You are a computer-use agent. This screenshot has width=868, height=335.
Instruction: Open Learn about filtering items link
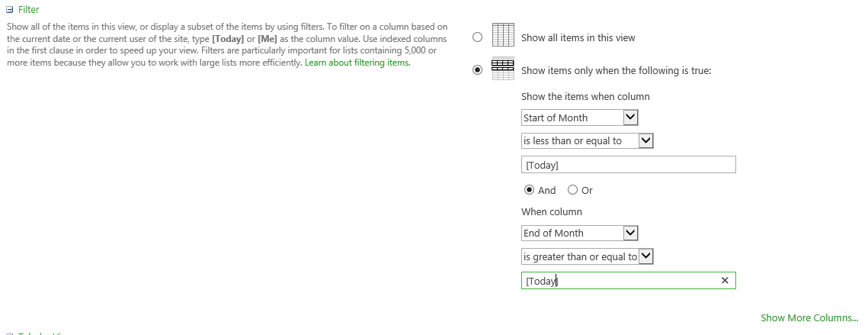point(357,63)
